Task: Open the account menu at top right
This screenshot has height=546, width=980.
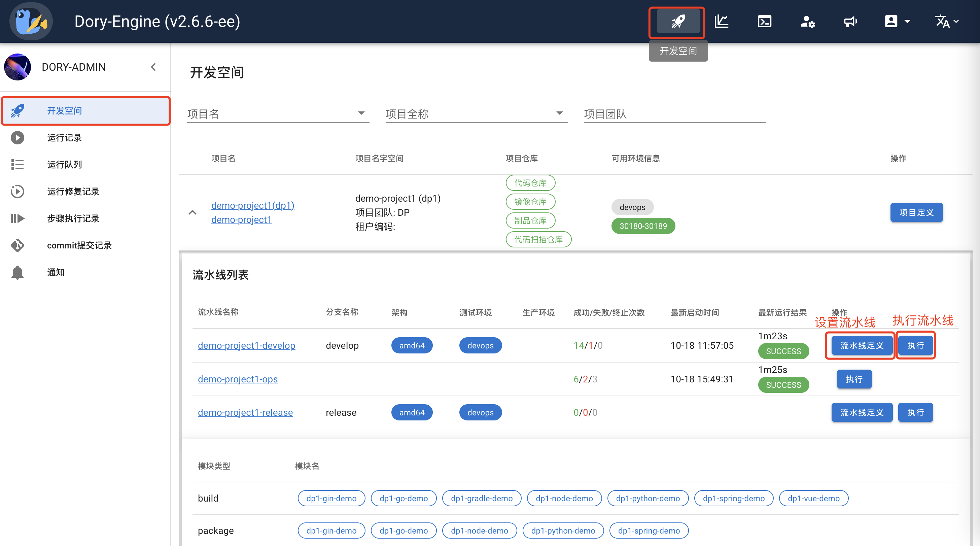Action: coord(897,22)
